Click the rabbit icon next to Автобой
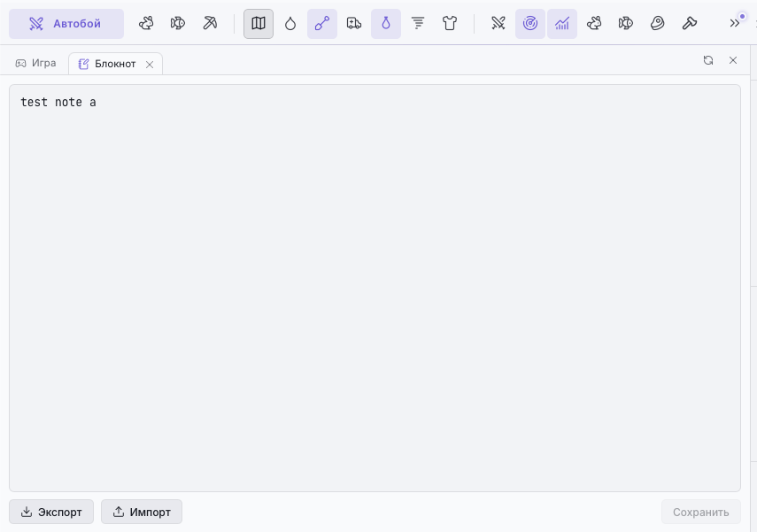Viewport: 757px width, 532px height. [x=146, y=23]
